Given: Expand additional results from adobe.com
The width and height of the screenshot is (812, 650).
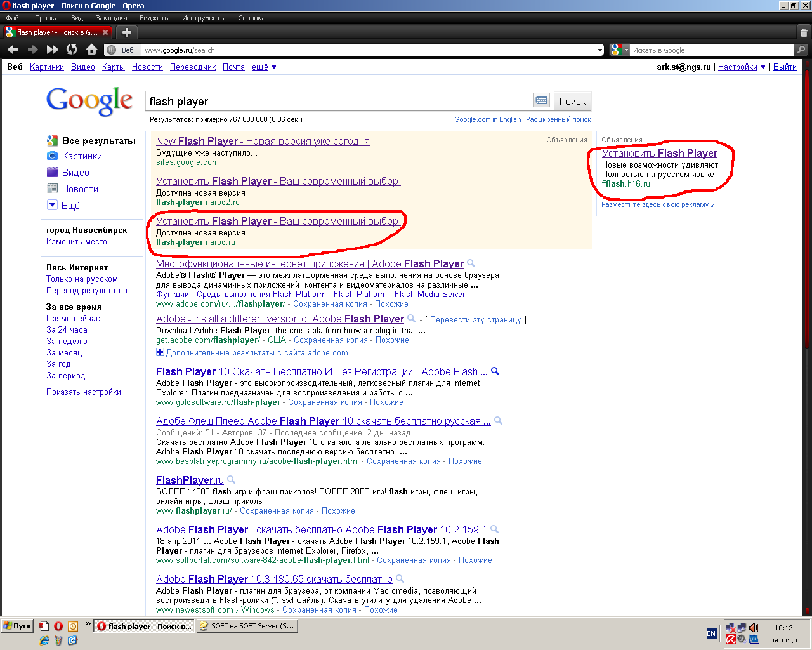Looking at the screenshot, I should (160, 352).
